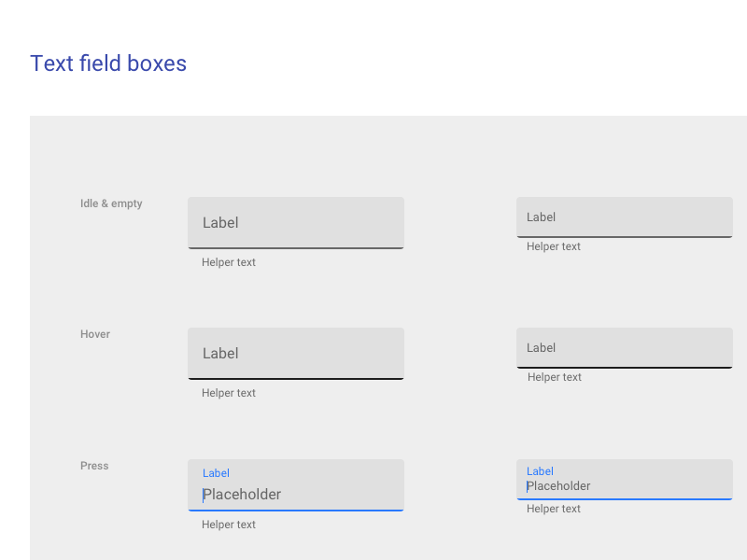747x560 pixels.
Task: Click the left Idle & empty text field
Action: tap(295, 222)
